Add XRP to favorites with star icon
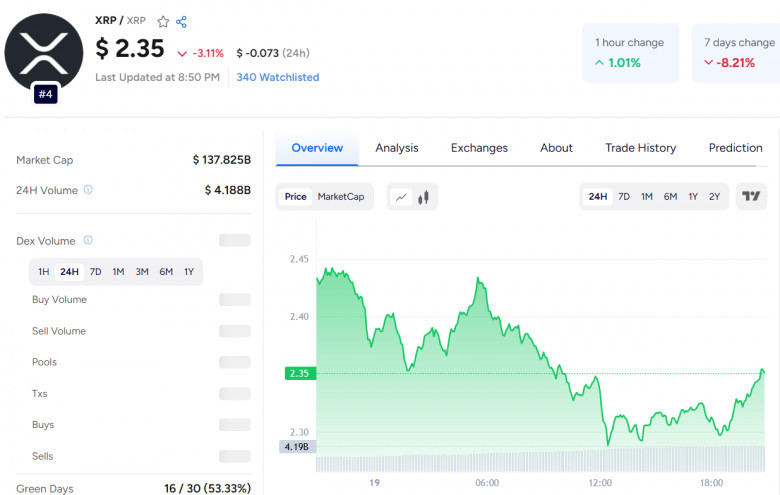780x495 pixels. [x=163, y=21]
